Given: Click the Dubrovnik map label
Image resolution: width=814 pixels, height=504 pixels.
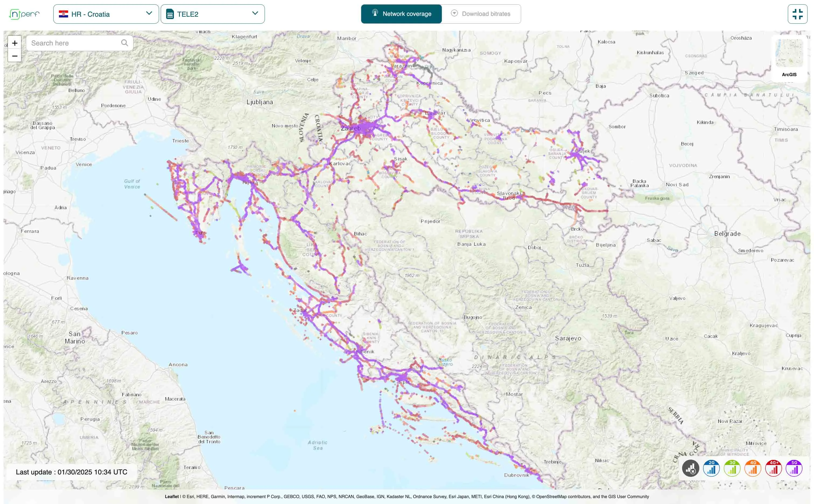Looking at the screenshot, I should coord(517,475).
